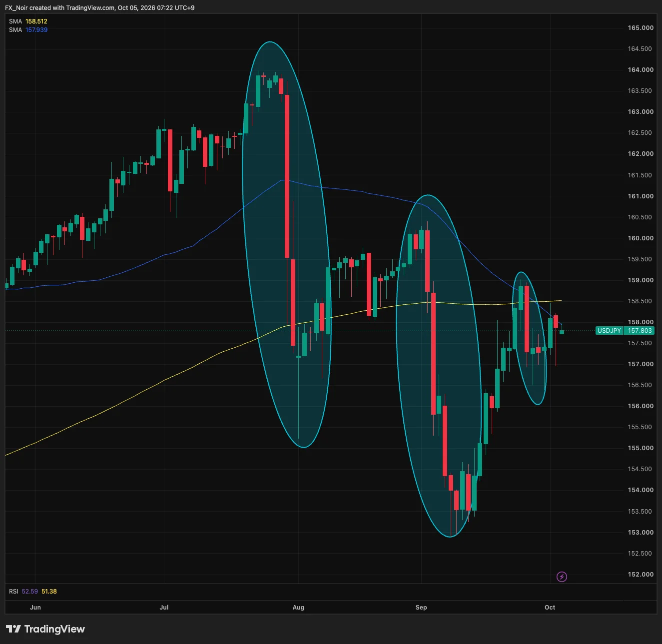Click the 163.500 price axis label
662x644 pixels.
(x=640, y=91)
